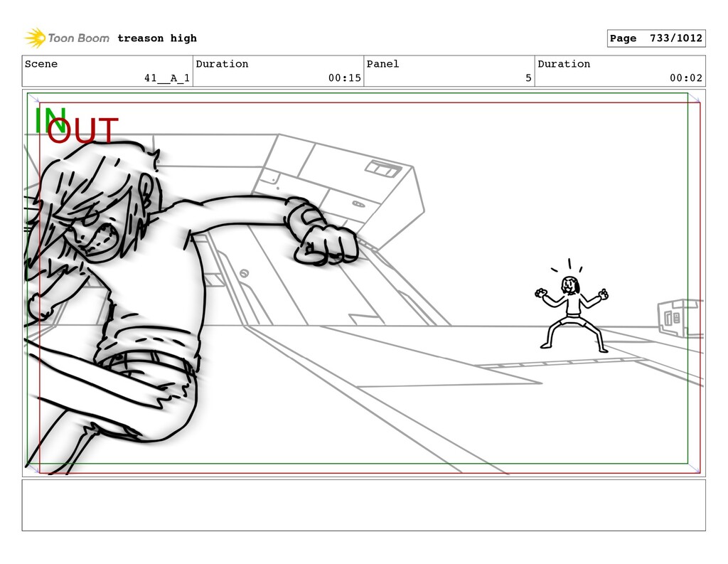Select the project title 'treason high'
Image resolution: width=728 pixels, height=564 pixels.
click(x=157, y=38)
